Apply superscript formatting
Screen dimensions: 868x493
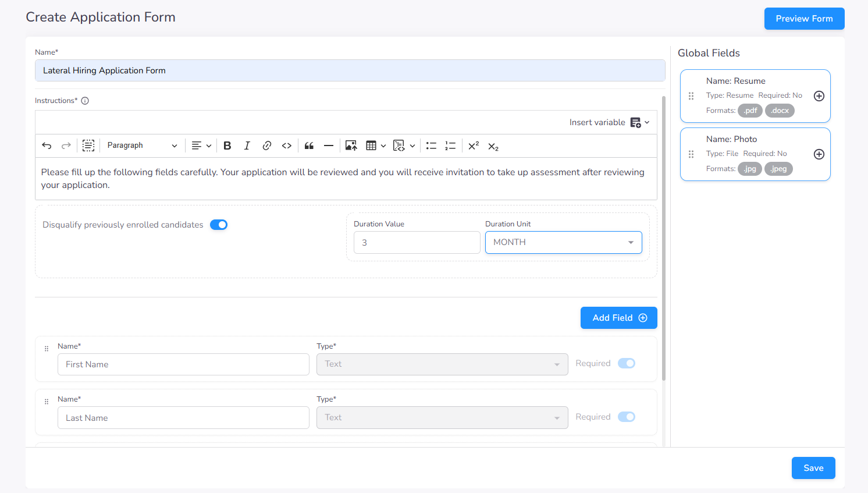(x=474, y=146)
